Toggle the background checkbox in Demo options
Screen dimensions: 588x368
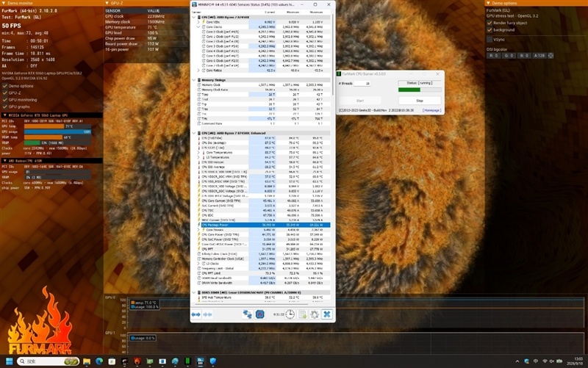[490, 29]
